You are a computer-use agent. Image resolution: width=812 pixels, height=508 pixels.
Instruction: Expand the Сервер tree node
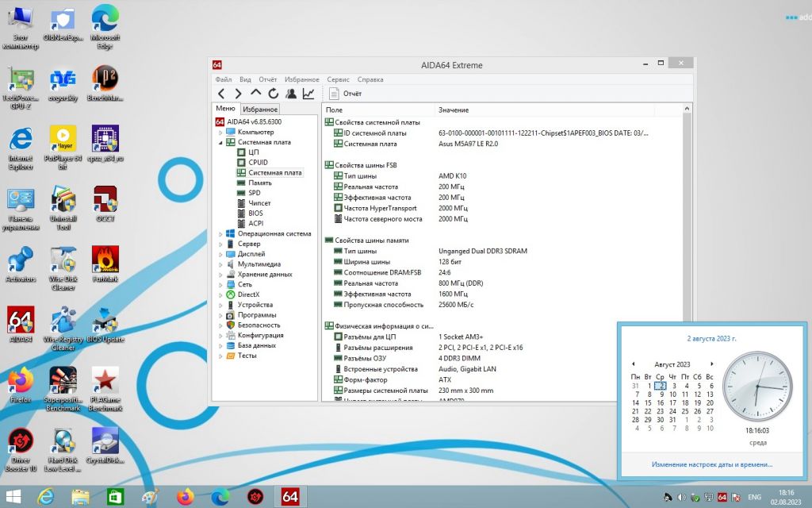point(220,244)
